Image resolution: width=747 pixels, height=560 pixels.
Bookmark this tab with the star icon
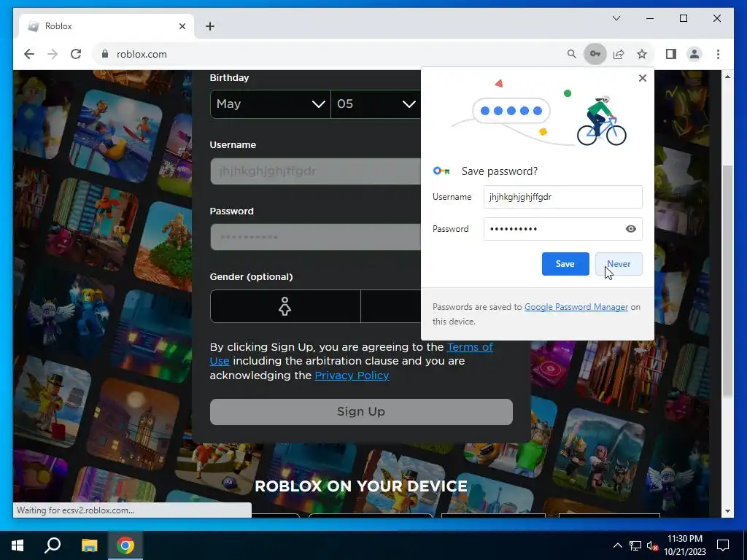tap(642, 54)
